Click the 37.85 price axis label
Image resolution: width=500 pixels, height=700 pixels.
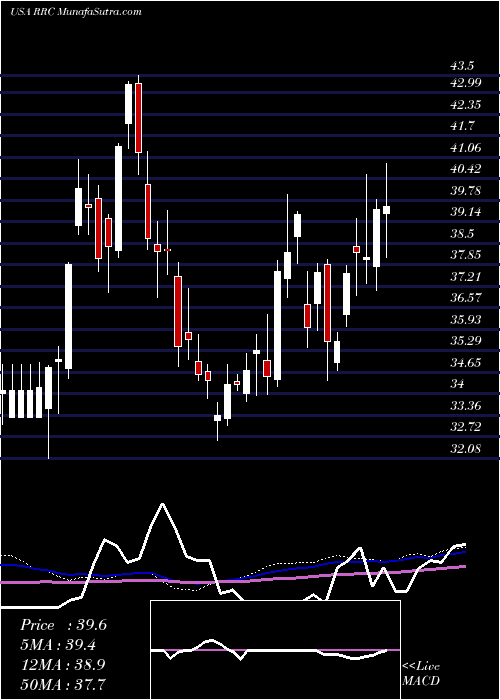coord(466,255)
